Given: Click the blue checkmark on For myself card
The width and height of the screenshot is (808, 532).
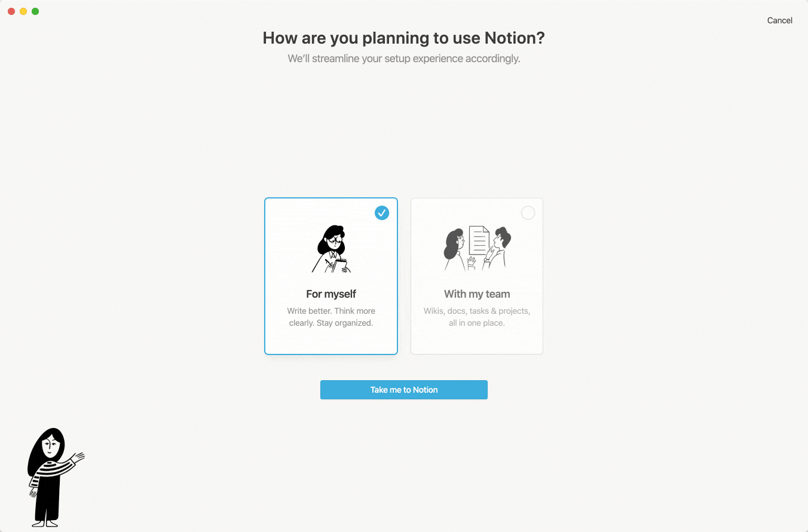Looking at the screenshot, I should [x=382, y=213].
